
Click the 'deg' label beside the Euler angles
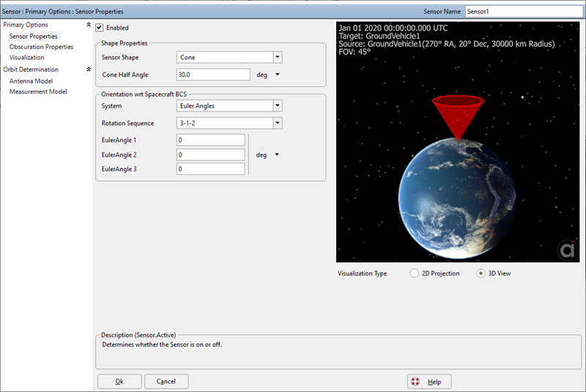[x=262, y=155]
